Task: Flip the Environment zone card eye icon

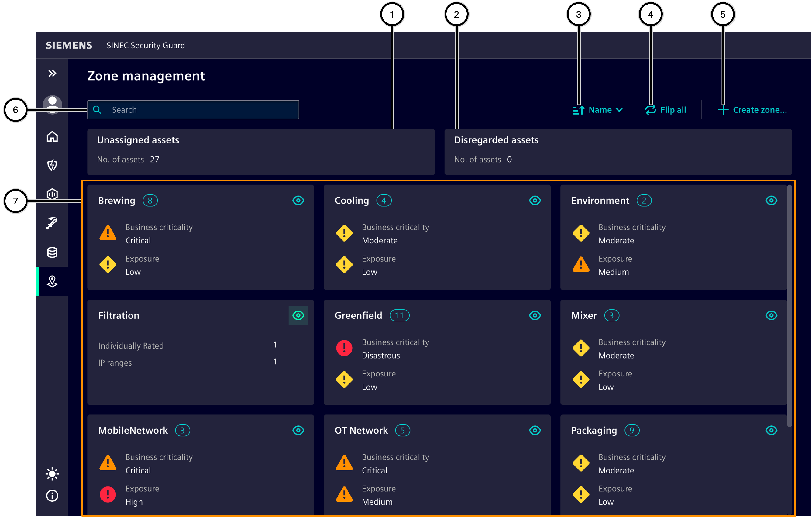Action: point(771,200)
